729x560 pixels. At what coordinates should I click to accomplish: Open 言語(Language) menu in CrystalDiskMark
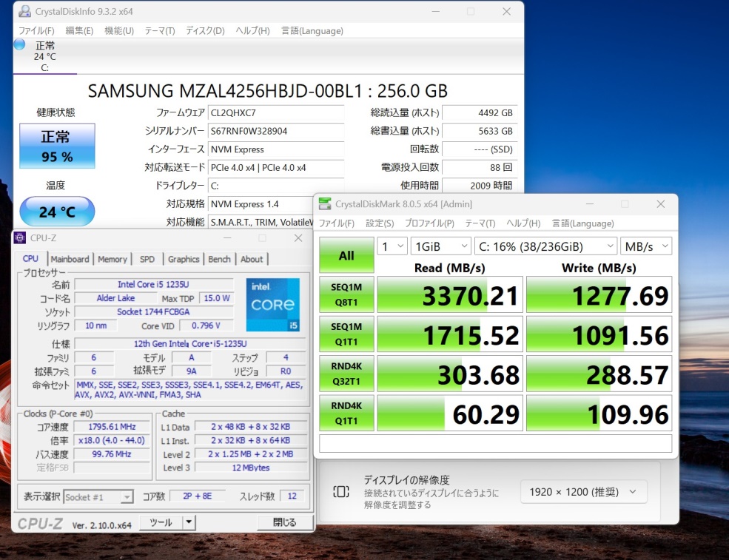(x=582, y=223)
